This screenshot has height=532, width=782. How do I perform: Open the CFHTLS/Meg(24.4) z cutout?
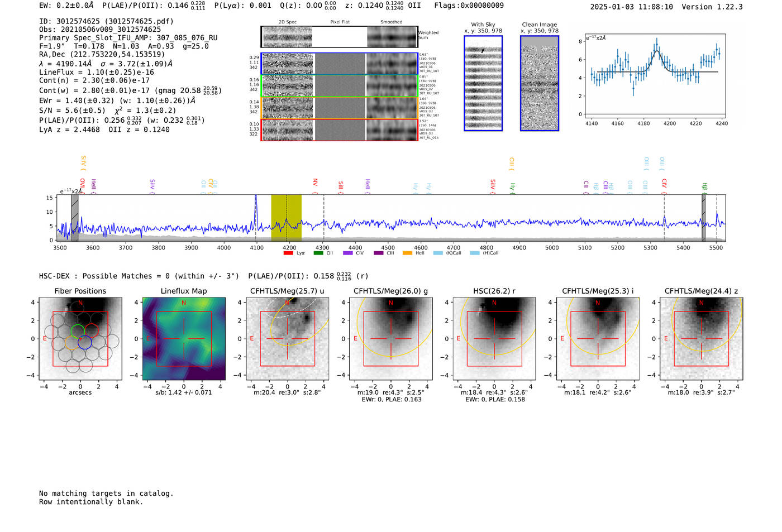point(701,339)
